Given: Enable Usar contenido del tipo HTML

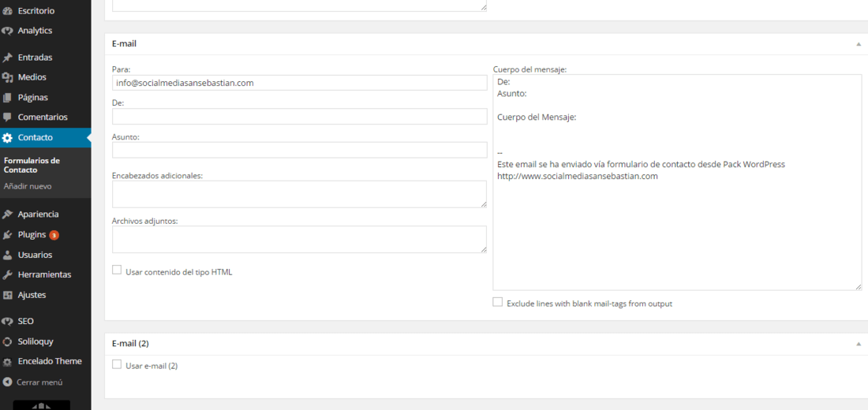Looking at the screenshot, I should click(x=117, y=270).
